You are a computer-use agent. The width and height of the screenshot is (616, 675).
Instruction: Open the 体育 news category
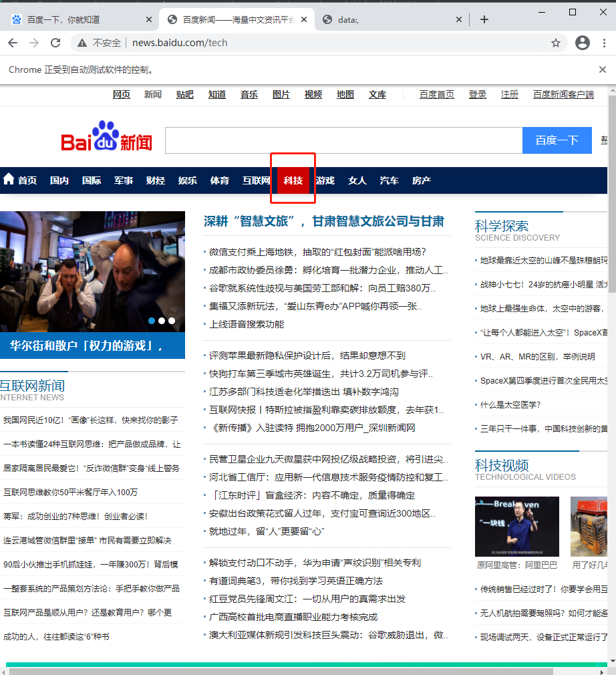pyautogui.click(x=220, y=180)
